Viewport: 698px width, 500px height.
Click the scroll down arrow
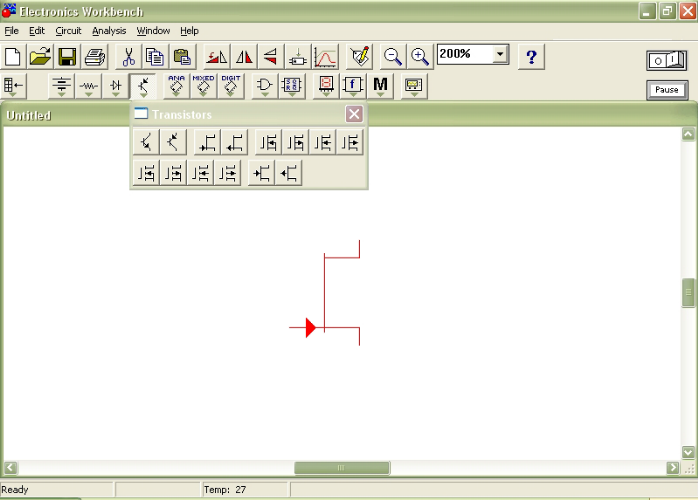click(688, 452)
